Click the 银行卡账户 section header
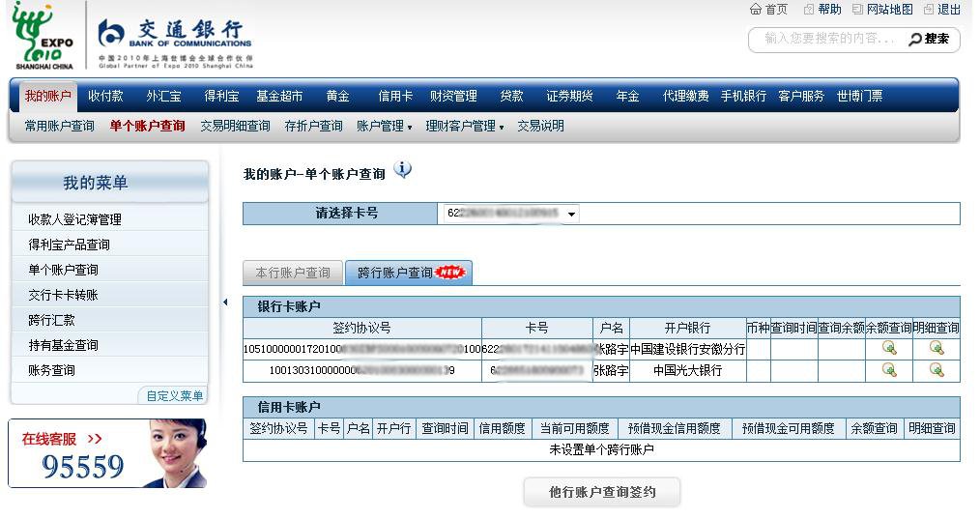The image size is (980, 519). 601,307
